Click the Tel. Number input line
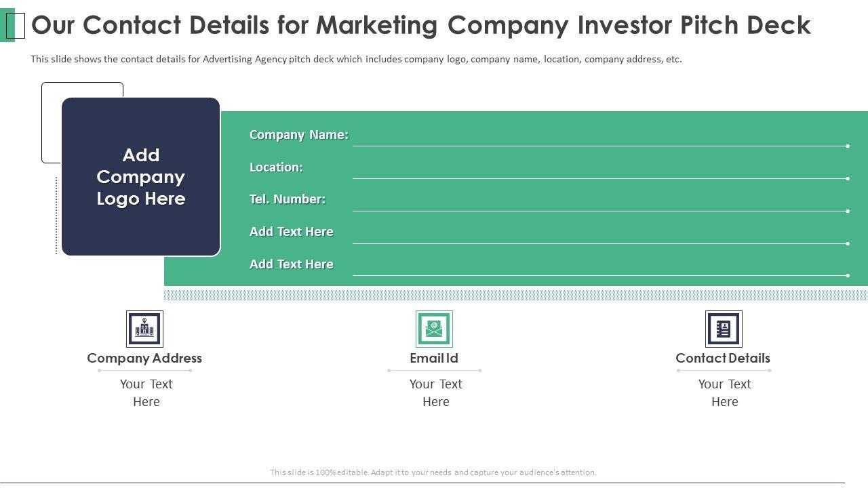Viewport: 868px width, 488px height. tap(600, 209)
